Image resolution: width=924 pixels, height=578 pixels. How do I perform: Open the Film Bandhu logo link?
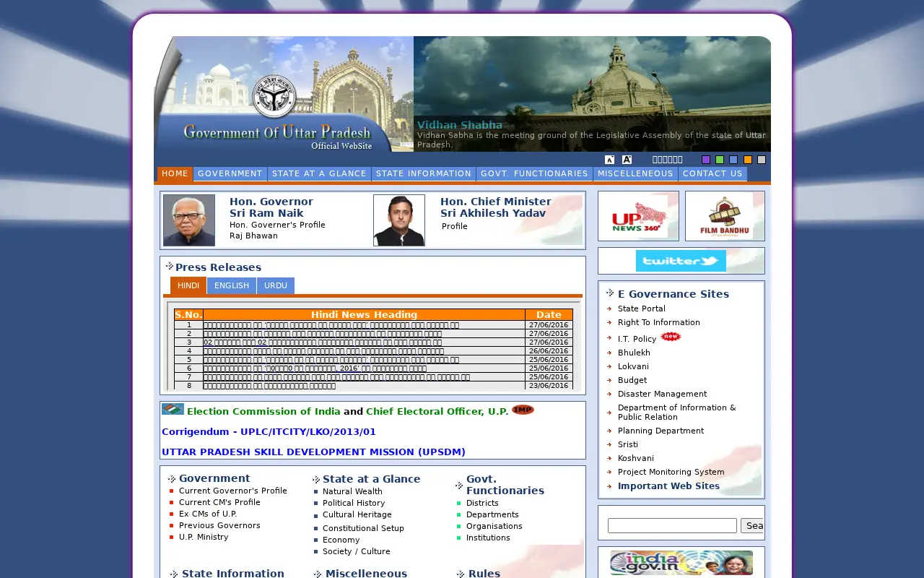pyautogui.click(x=725, y=216)
